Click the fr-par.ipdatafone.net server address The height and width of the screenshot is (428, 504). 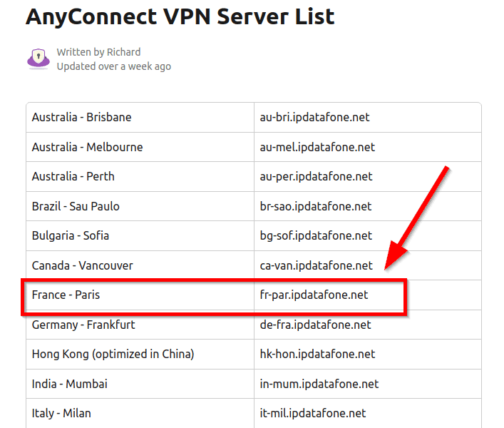[x=314, y=294]
